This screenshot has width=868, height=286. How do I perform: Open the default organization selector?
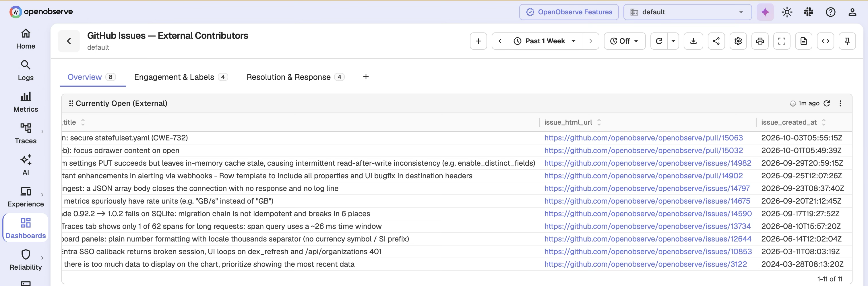tap(687, 12)
